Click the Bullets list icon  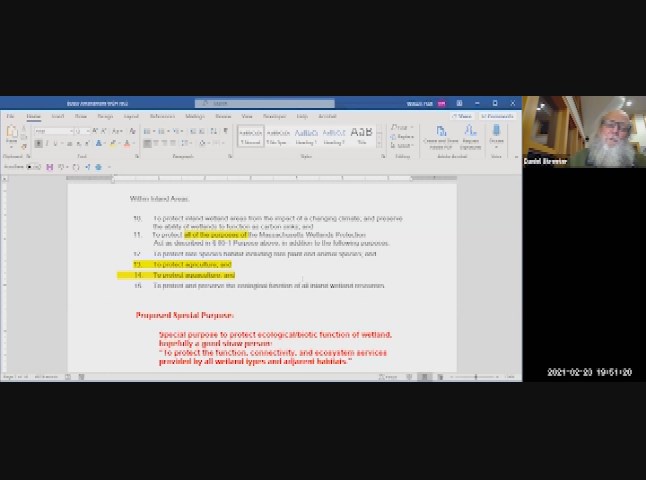[x=147, y=131]
